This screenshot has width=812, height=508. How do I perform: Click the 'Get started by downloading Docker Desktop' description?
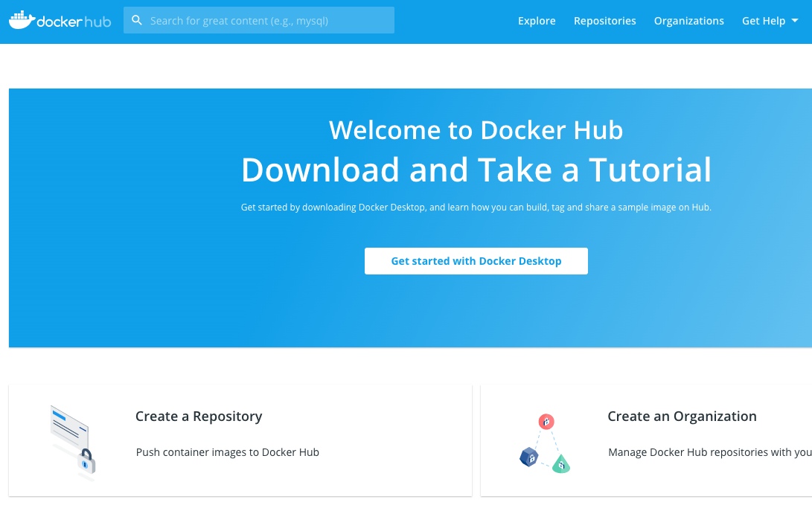point(476,207)
